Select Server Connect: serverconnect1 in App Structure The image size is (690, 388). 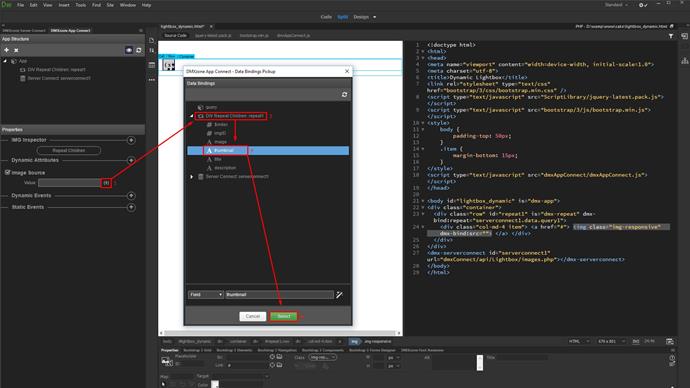click(x=59, y=78)
